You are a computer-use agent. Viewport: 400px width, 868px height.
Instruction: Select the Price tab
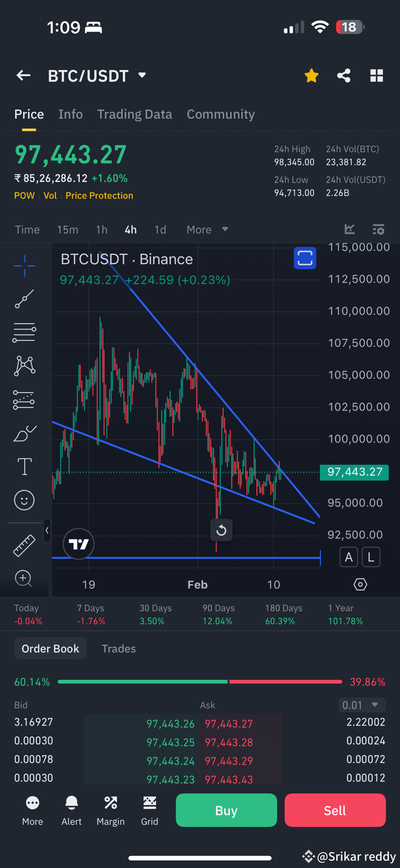click(x=29, y=114)
